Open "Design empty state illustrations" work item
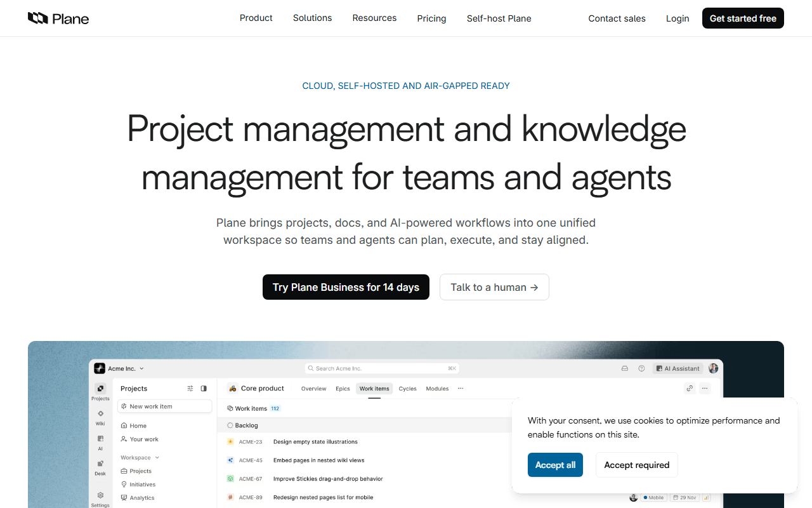 (x=315, y=442)
